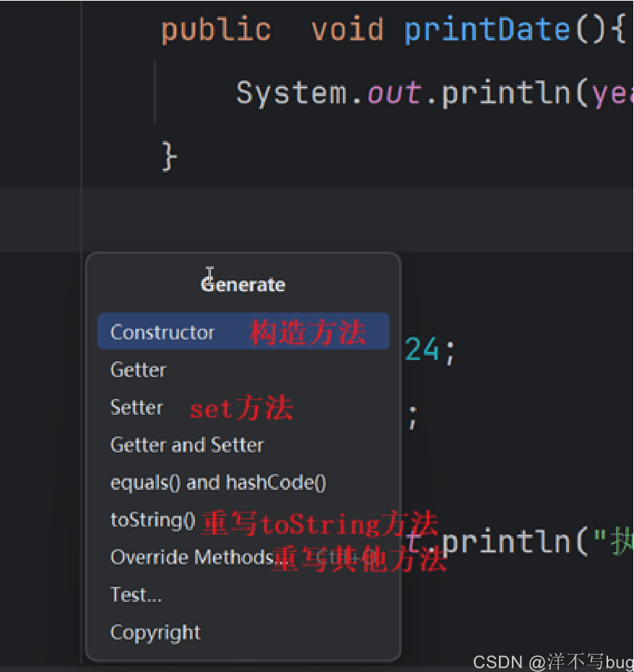Click the Generate popup title

243,285
